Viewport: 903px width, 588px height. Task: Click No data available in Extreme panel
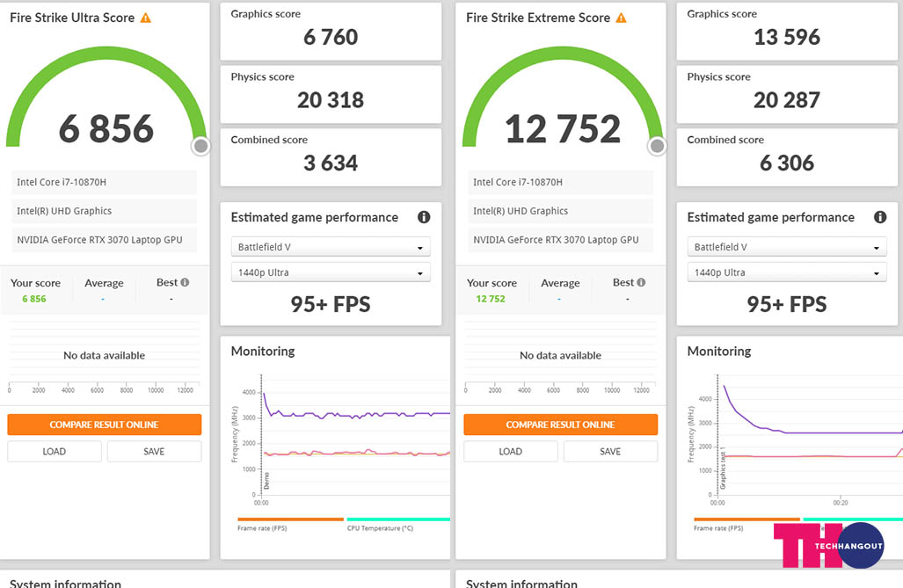coord(560,355)
